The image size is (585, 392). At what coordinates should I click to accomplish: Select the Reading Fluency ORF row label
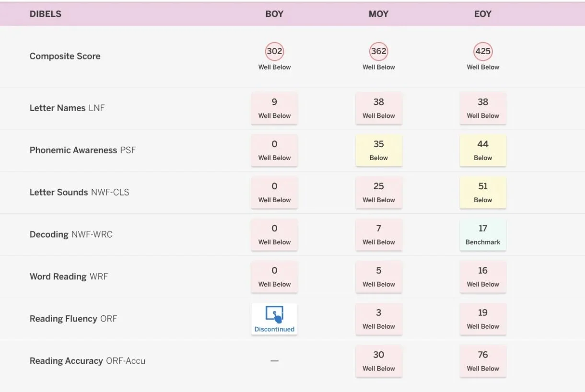73,319
